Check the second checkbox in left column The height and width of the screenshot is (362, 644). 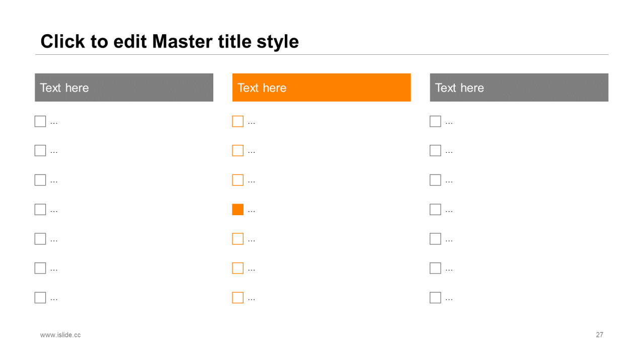(40, 150)
